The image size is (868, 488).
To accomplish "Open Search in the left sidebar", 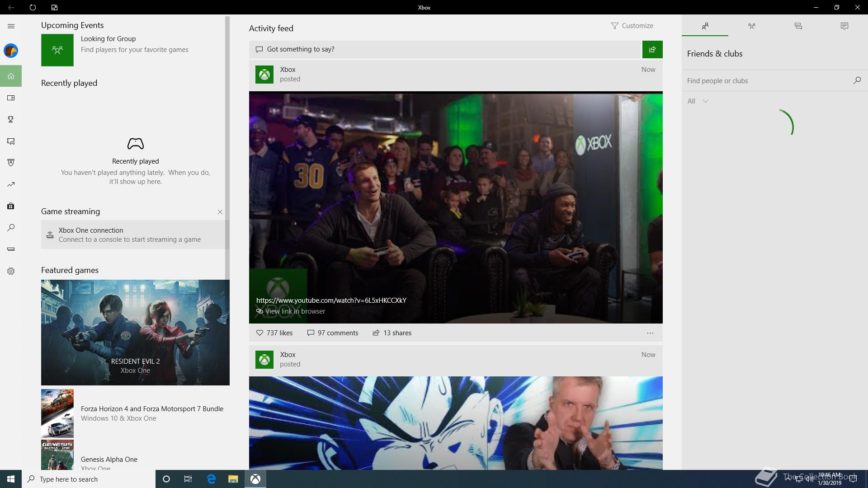I will click(x=11, y=228).
